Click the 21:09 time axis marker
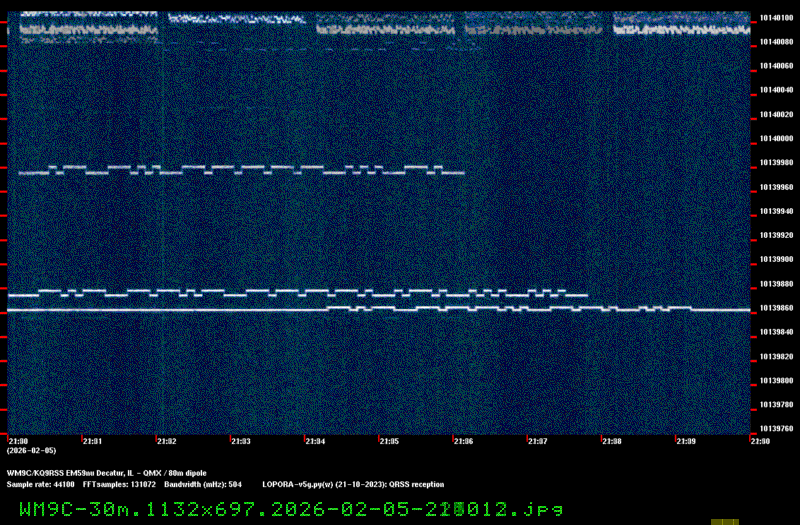This screenshot has width=800, height=525. pos(686,441)
